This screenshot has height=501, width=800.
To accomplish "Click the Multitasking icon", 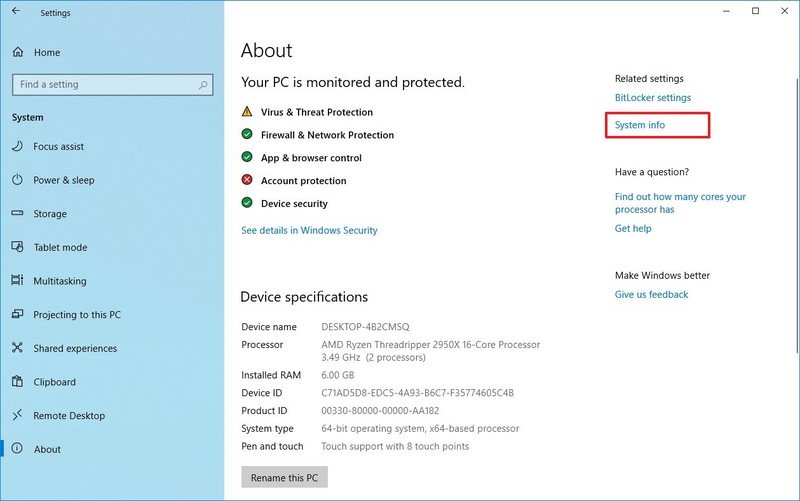I will pyautogui.click(x=17, y=281).
